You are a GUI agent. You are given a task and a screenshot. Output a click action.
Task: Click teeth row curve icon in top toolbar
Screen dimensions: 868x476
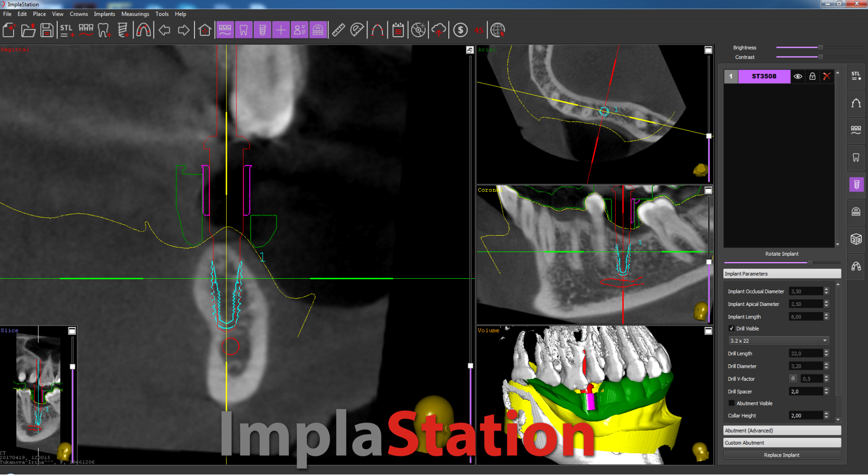click(x=86, y=30)
